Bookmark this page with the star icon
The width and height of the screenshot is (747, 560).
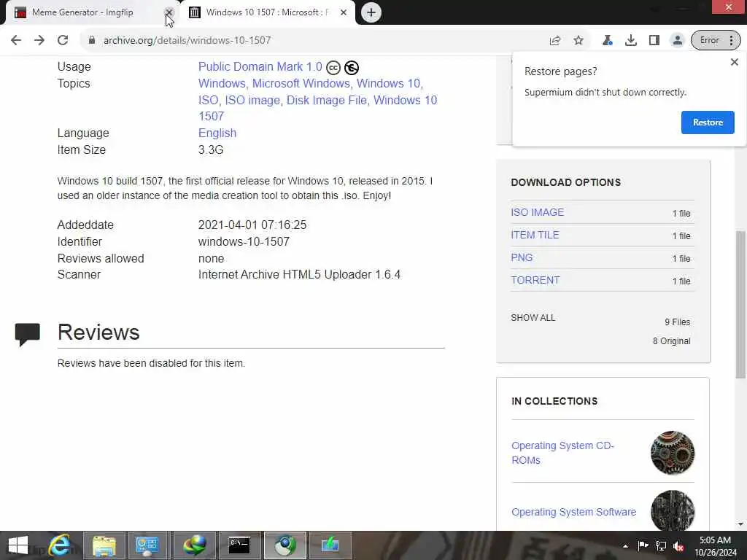coord(578,41)
